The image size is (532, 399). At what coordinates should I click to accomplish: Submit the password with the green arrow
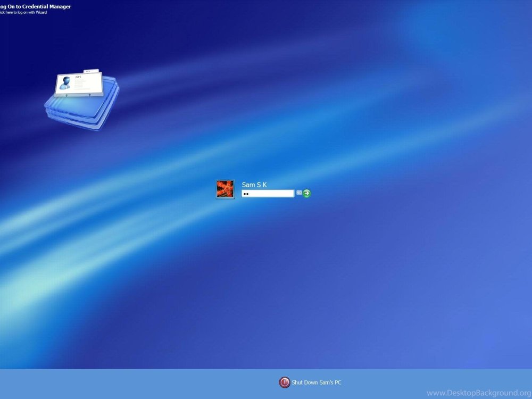click(x=306, y=193)
